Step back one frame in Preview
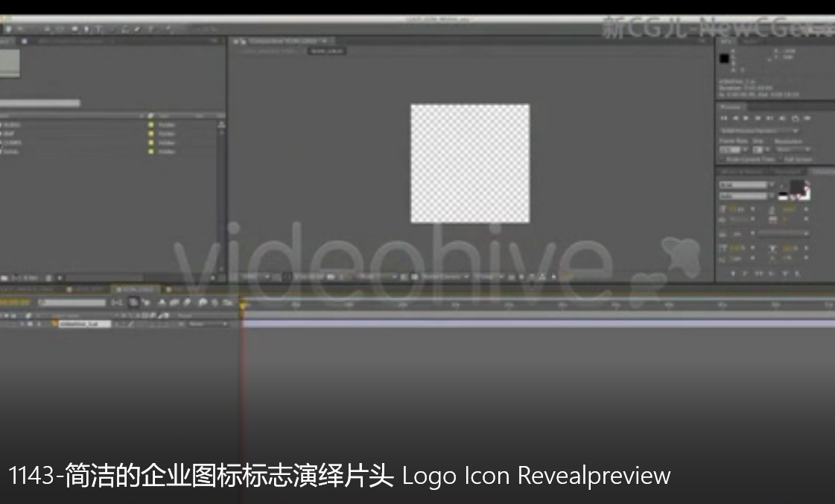The image size is (835, 504). (x=735, y=118)
